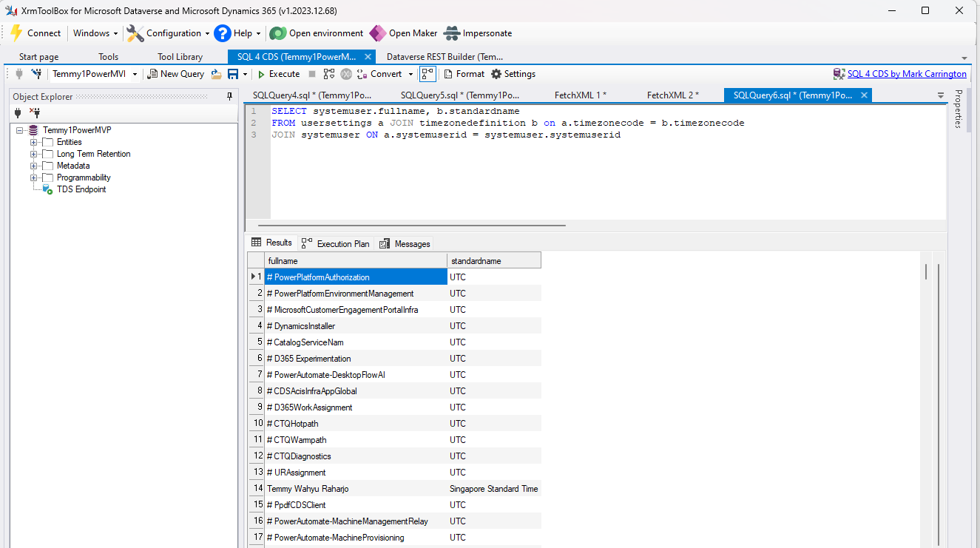The image size is (980, 548).
Task: Open the Configuration tools menu
Action: (x=168, y=33)
